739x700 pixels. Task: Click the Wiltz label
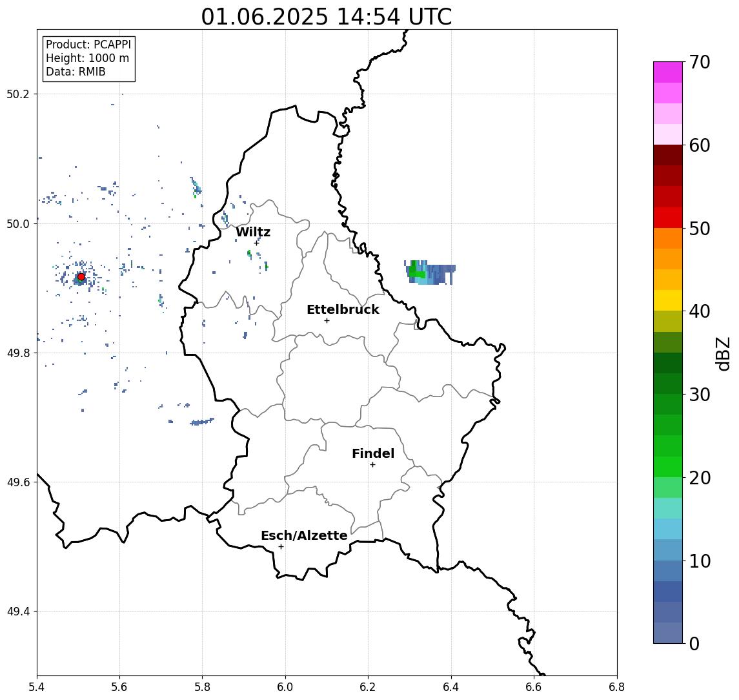[x=253, y=232]
